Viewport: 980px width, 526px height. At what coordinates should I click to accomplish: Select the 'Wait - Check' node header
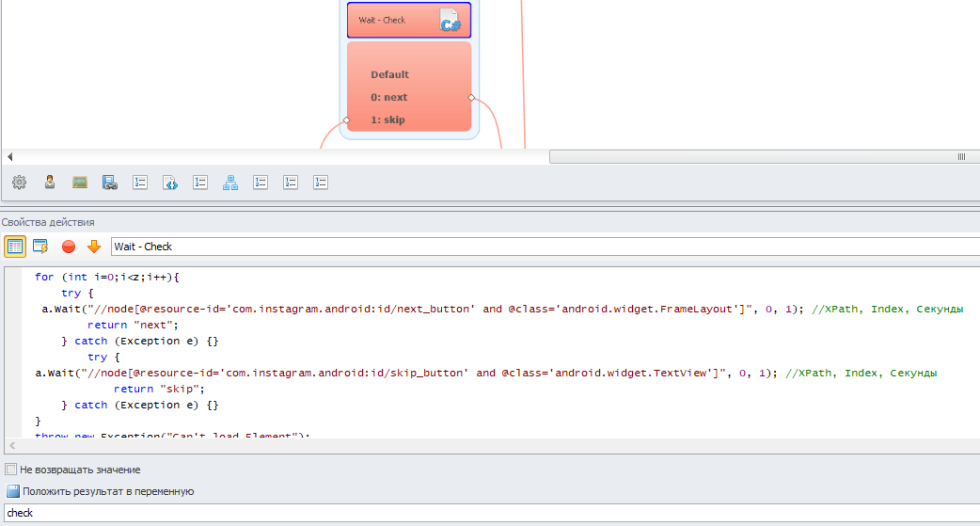(x=409, y=20)
